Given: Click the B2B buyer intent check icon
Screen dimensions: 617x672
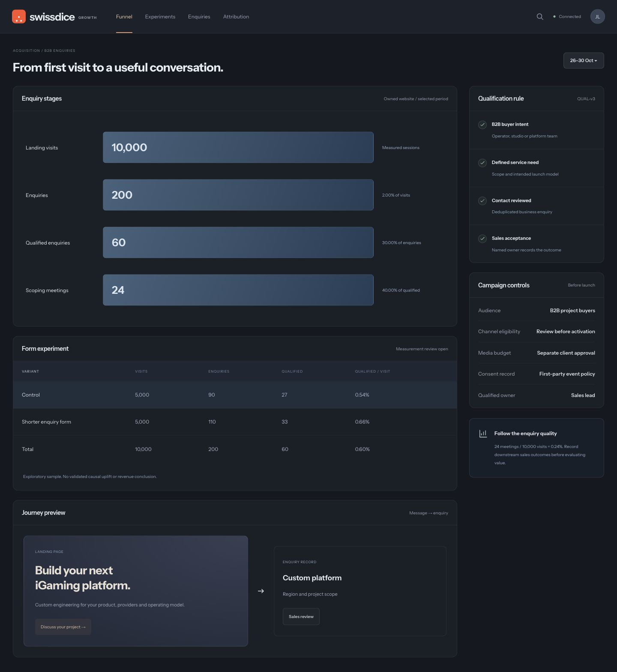Looking at the screenshot, I should 482,125.
